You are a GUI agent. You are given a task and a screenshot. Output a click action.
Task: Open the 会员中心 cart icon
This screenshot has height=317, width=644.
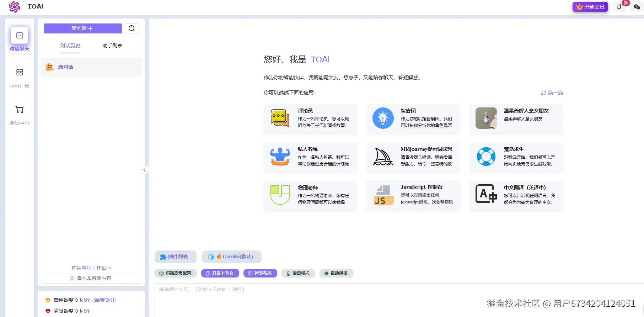point(20,110)
